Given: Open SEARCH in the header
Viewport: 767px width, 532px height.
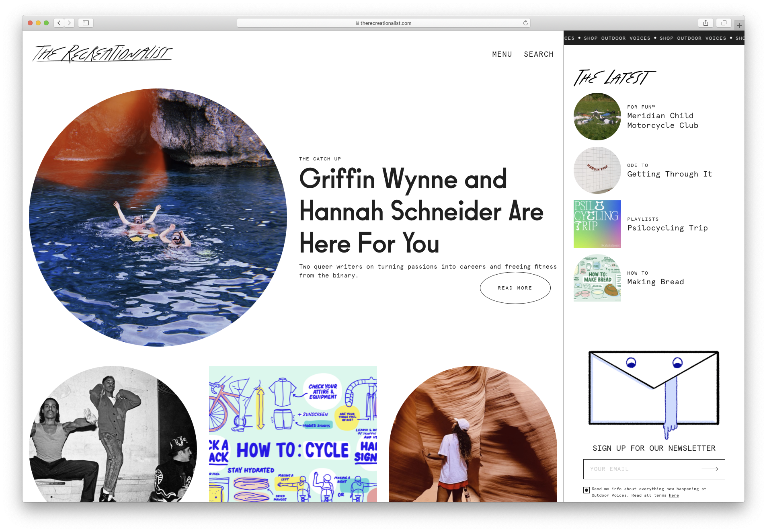Looking at the screenshot, I should click(539, 54).
